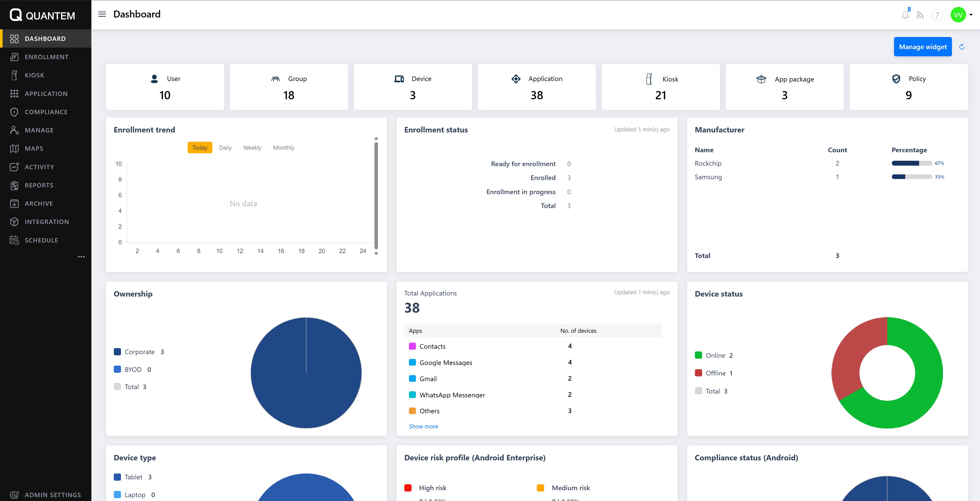Image resolution: width=980 pixels, height=501 pixels.
Task: Switch Enrollment trend to Monthly tab
Action: (x=283, y=147)
